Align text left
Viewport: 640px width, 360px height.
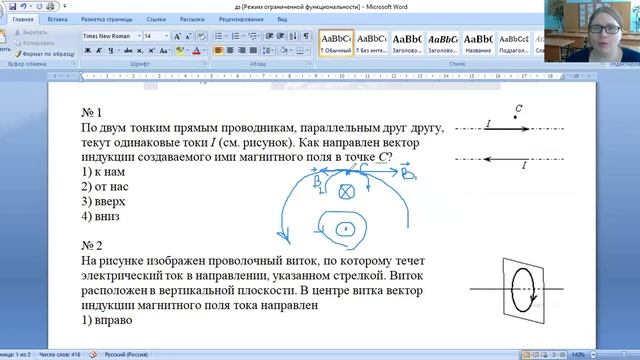(x=219, y=51)
